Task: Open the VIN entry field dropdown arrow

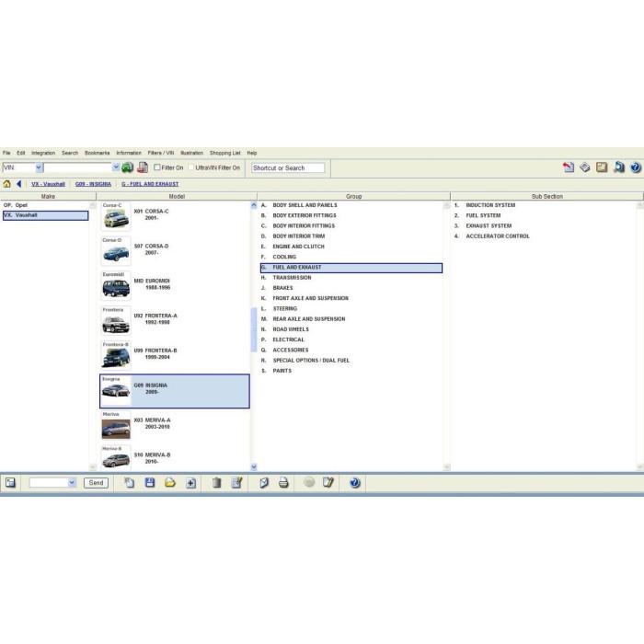Action: [x=116, y=167]
